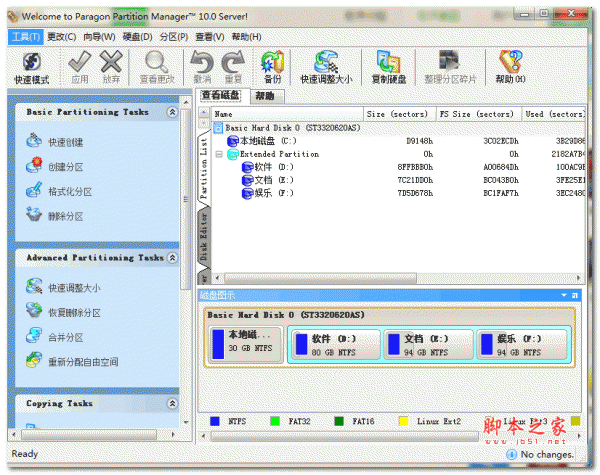This screenshot has width=600, height=475.
Task: Select 软件 (D:) 80 GB disk map block
Action: [x=335, y=345]
